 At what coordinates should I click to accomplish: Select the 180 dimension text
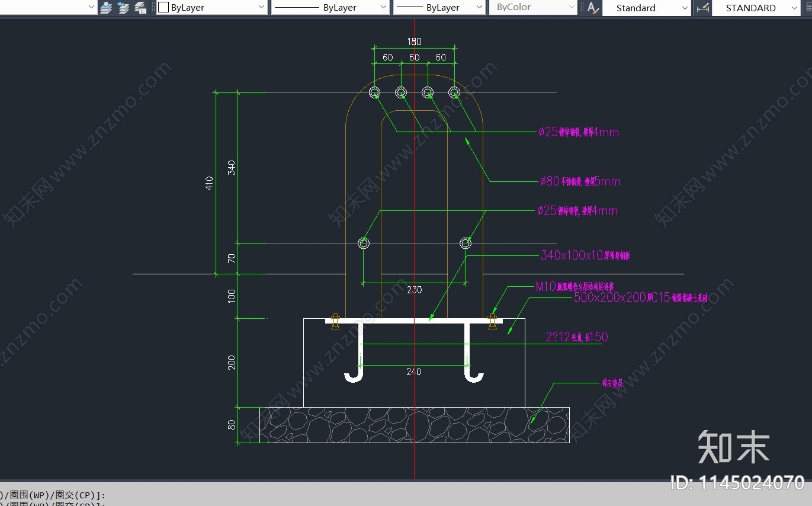coord(414,41)
